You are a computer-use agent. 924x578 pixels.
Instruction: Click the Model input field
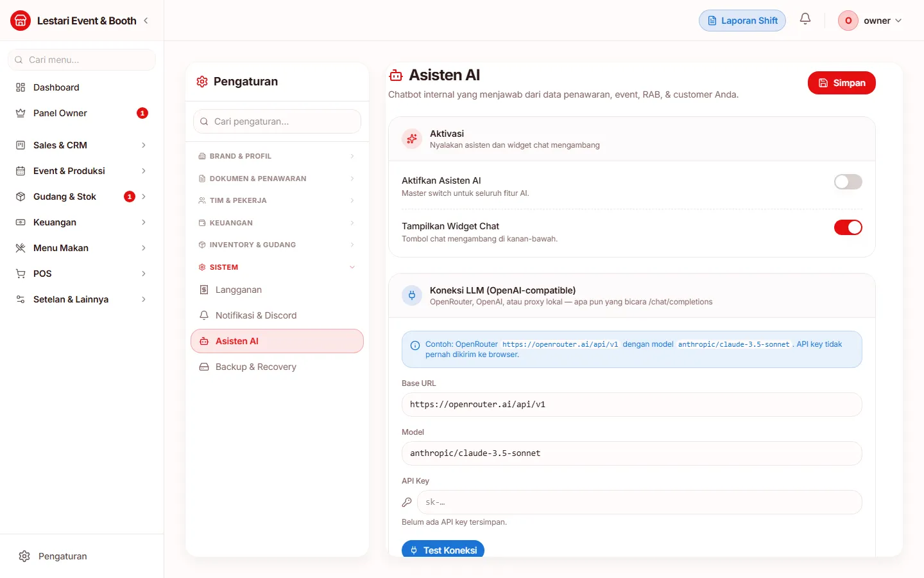(x=632, y=453)
